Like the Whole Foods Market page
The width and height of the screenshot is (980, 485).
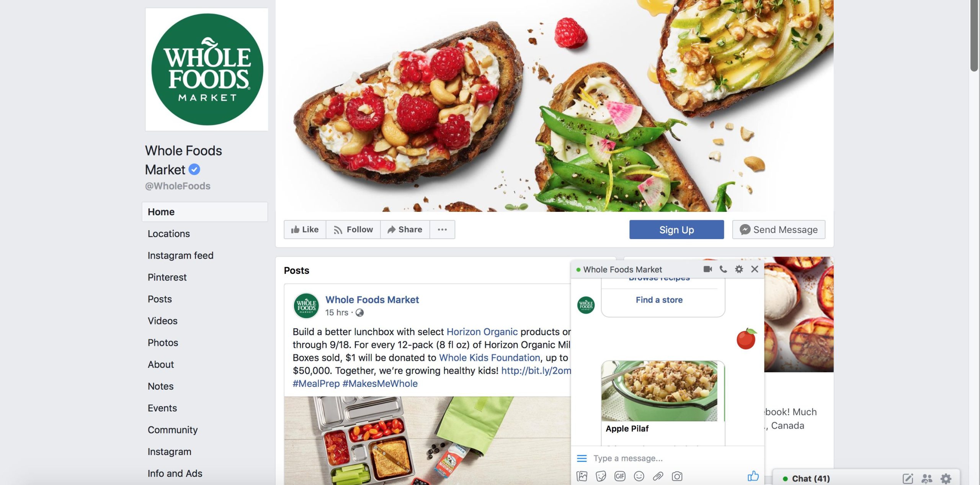click(305, 229)
